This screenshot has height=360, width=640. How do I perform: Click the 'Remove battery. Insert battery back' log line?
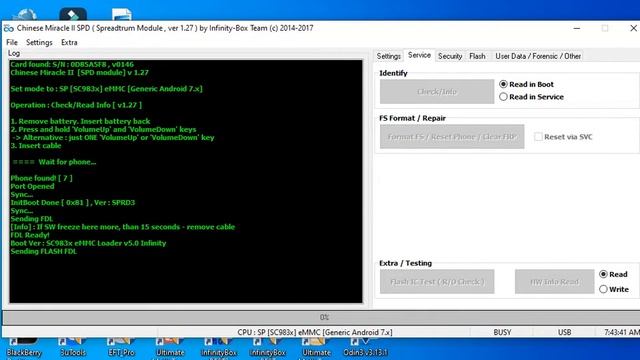pos(80,121)
